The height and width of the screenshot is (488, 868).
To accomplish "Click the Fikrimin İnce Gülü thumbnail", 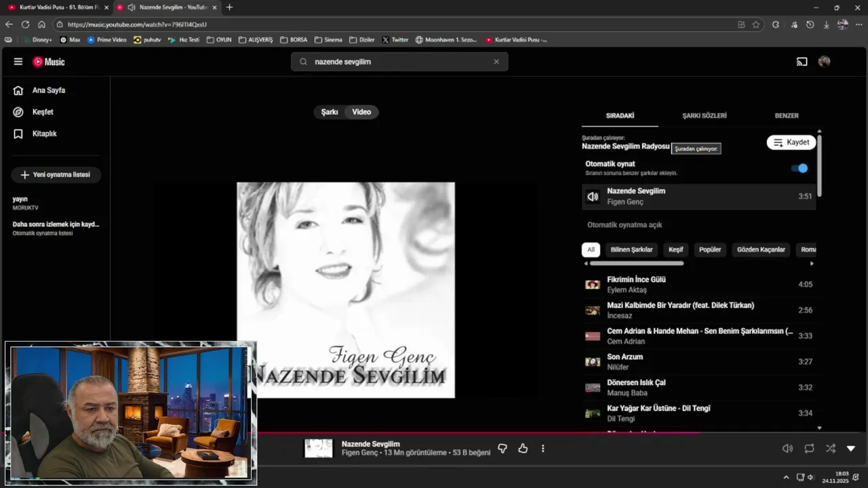I will click(x=593, y=285).
